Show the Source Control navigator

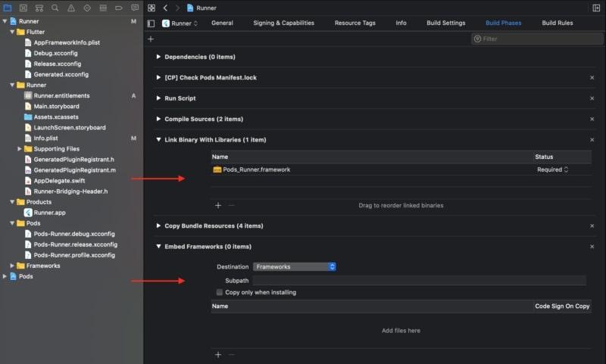pyautogui.click(x=23, y=8)
